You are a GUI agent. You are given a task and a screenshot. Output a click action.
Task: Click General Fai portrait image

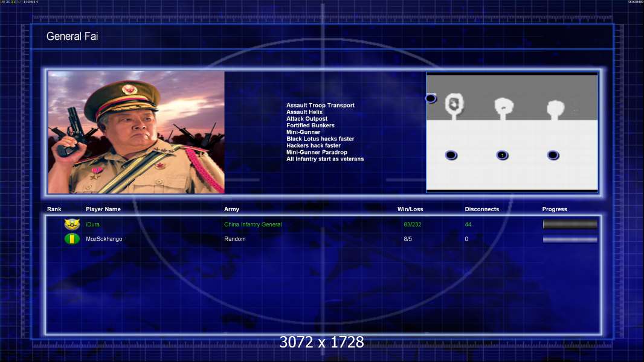coord(137,132)
